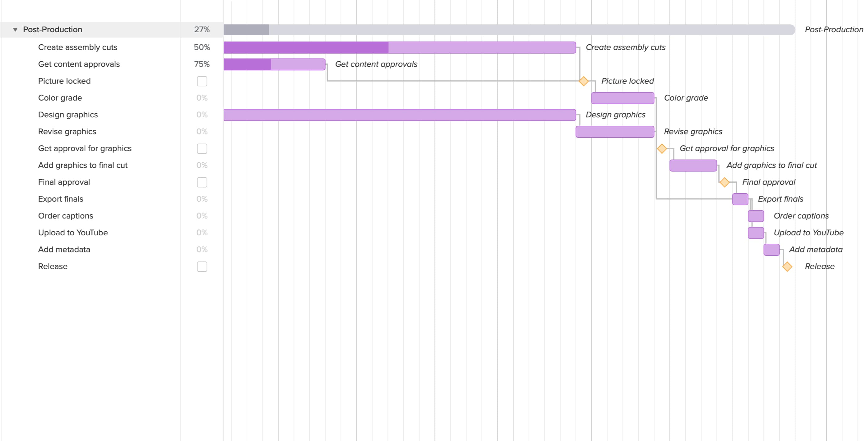868x441 pixels.
Task: Click the Upload to YouTube task name
Action: 73,233
